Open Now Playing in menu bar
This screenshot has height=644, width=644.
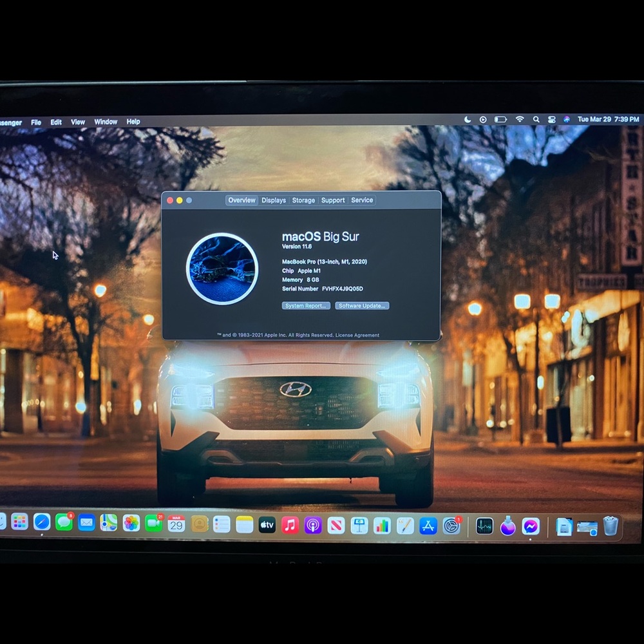pyautogui.click(x=483, y=120)
